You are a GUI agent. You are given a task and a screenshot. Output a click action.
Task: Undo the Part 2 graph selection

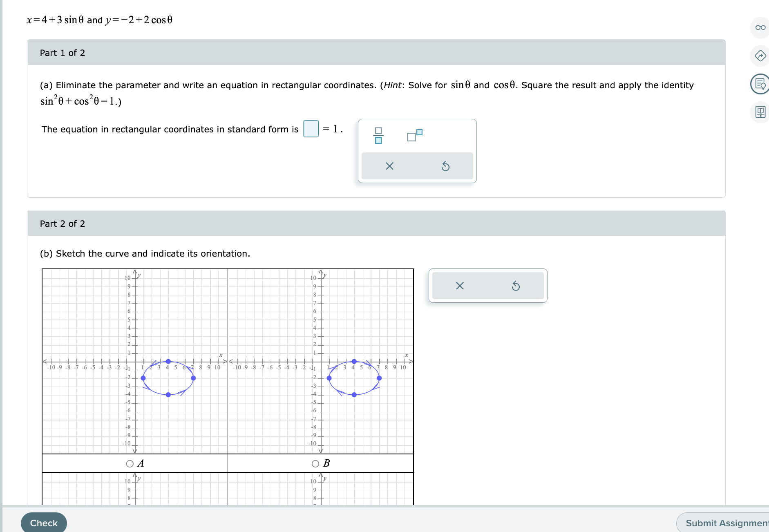[516, 286]
